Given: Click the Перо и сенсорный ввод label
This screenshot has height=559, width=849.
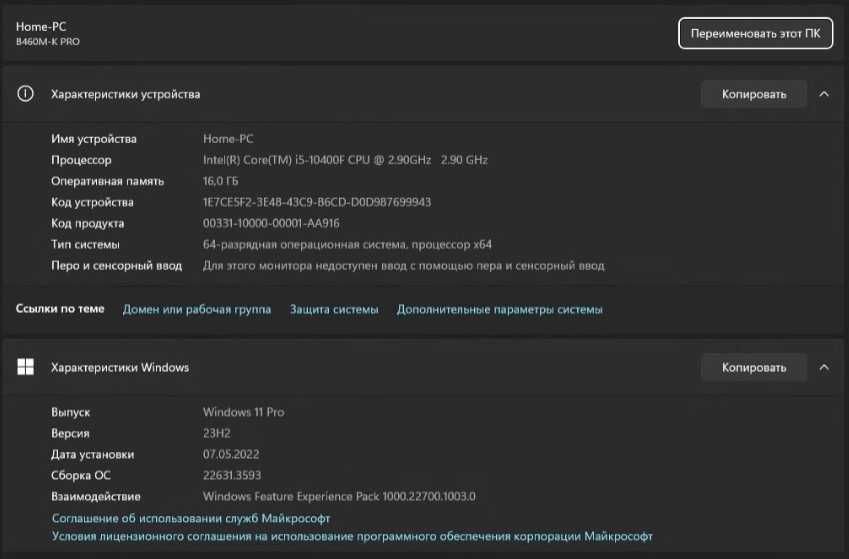Looking at the screenshot, I should [x=116, y=265].
